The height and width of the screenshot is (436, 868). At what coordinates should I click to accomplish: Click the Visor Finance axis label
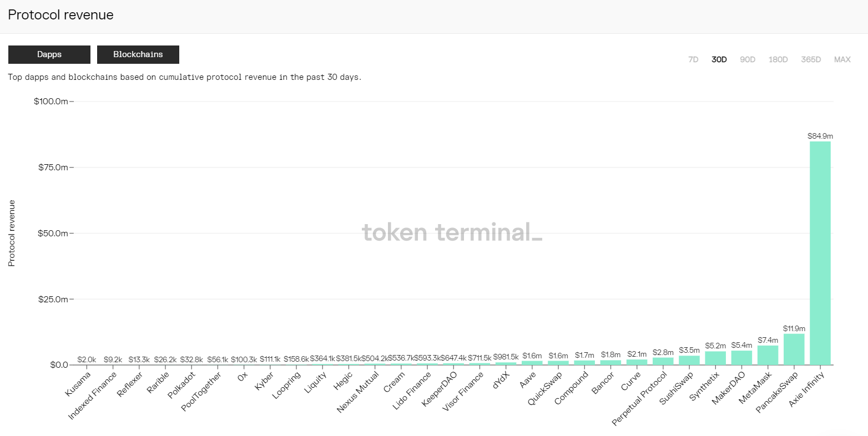(x=463, y=392)
